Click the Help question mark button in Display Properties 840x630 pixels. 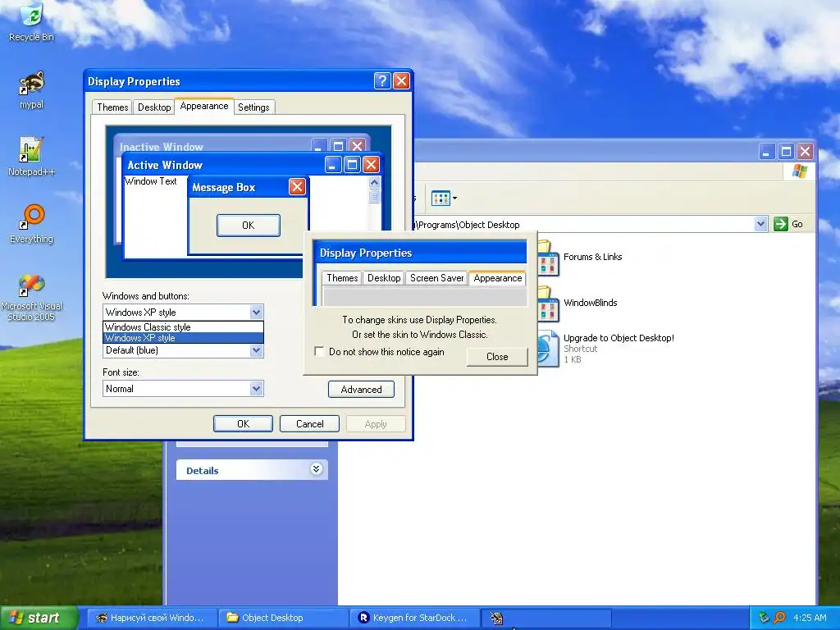tap(382, 81)
